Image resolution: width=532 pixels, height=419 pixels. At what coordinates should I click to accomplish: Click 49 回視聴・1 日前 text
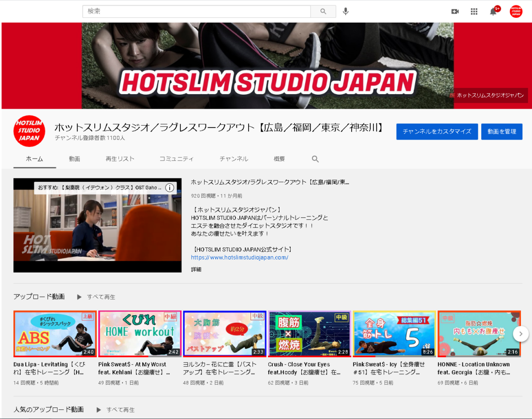click(x=118, y=383)
